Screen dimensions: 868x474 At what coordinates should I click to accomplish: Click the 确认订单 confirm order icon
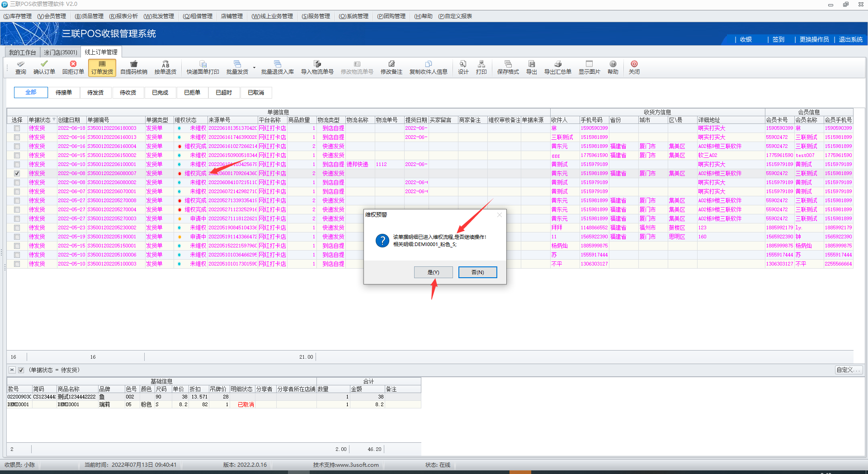(44, 68)
